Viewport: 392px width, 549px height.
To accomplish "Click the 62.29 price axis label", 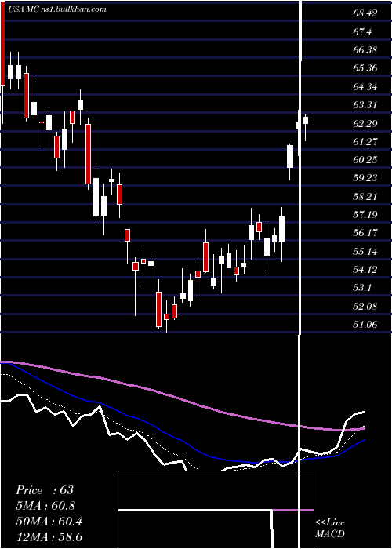I will click(365, 124).
